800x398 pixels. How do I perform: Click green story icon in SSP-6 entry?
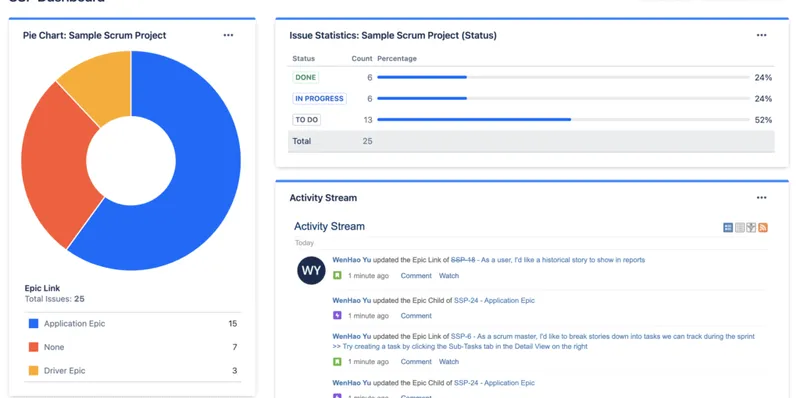tap(337, 362)
